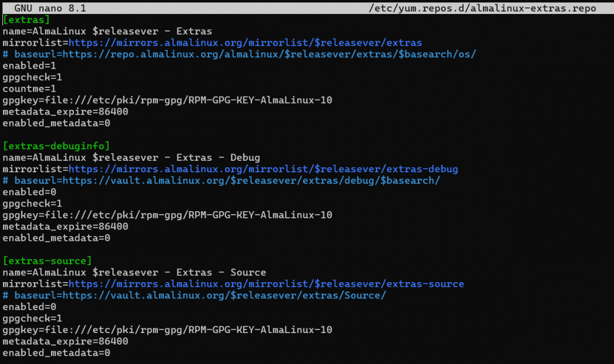The width and height of the screenshot is (614, 364).
Task: Click the mirrorlist URL ending in $releasever/extras
Action: click(x=245, y=42)
